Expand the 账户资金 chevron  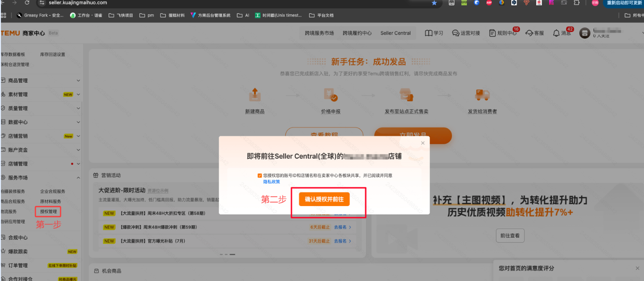78,150
